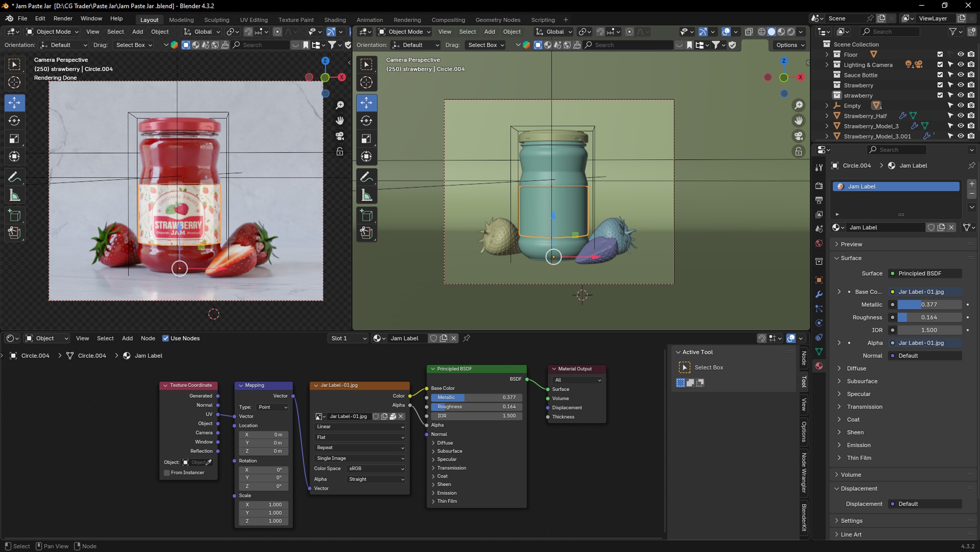Expand the Emission section in Principled BSDF node

click(x=444, y=493)
